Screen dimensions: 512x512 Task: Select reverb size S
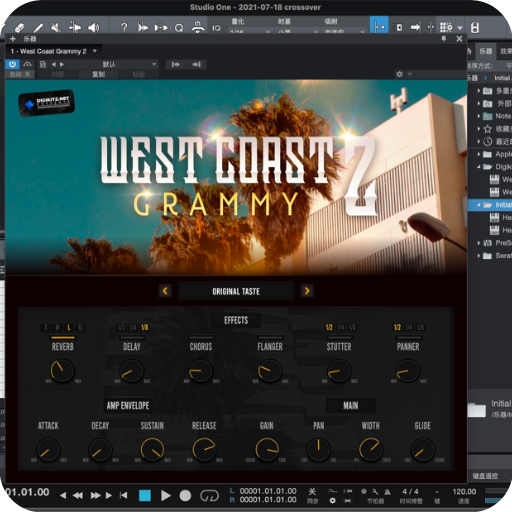click(46, 327)
